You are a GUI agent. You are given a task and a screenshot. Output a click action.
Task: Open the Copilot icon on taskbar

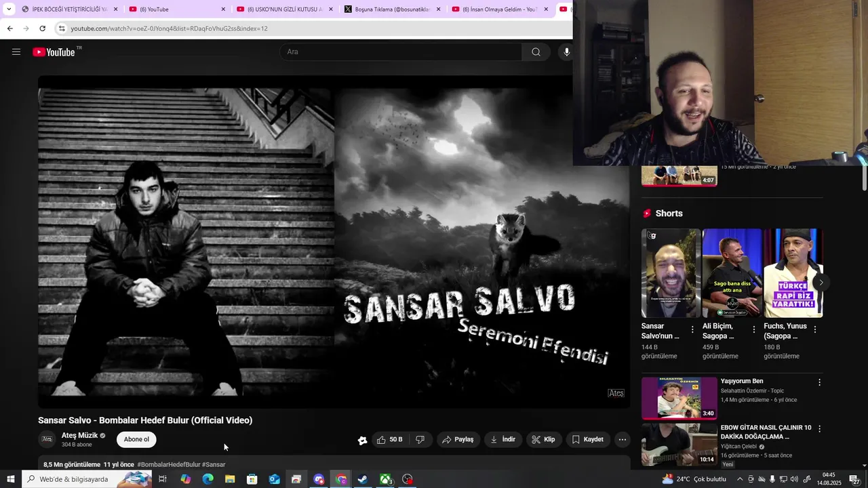[185, 479]
